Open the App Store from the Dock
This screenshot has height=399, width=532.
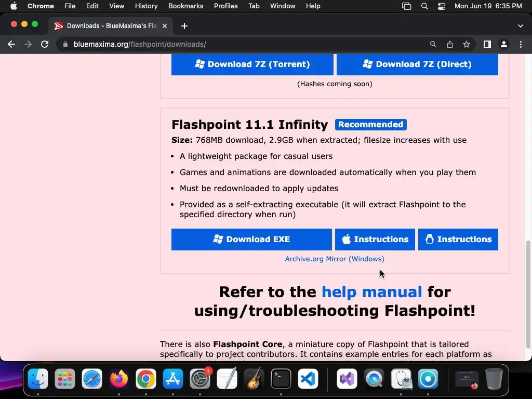pos(173,379)
